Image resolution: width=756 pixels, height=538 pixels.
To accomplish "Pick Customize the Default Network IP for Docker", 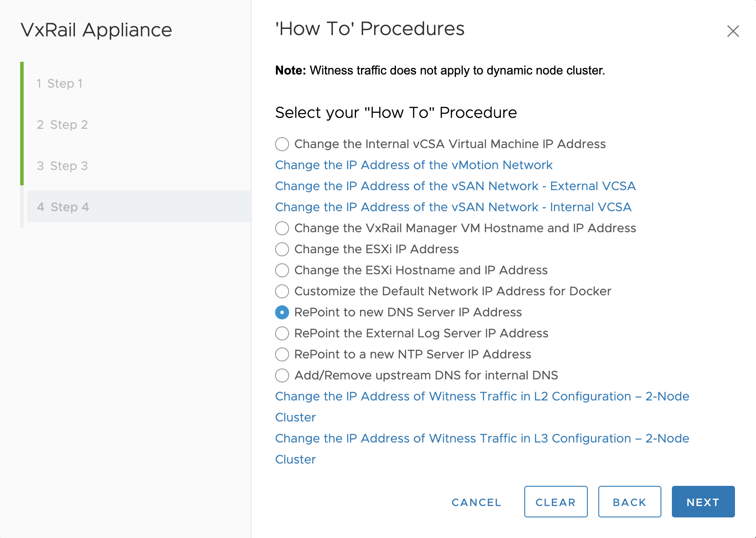I will 282,291.
